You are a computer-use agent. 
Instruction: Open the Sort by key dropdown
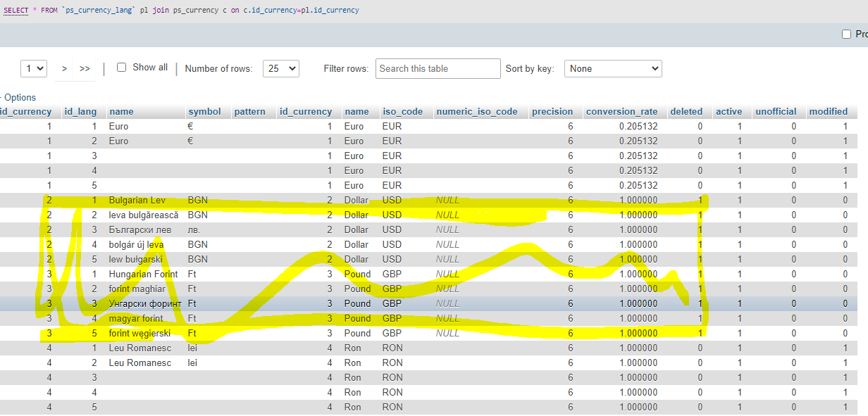612,68
